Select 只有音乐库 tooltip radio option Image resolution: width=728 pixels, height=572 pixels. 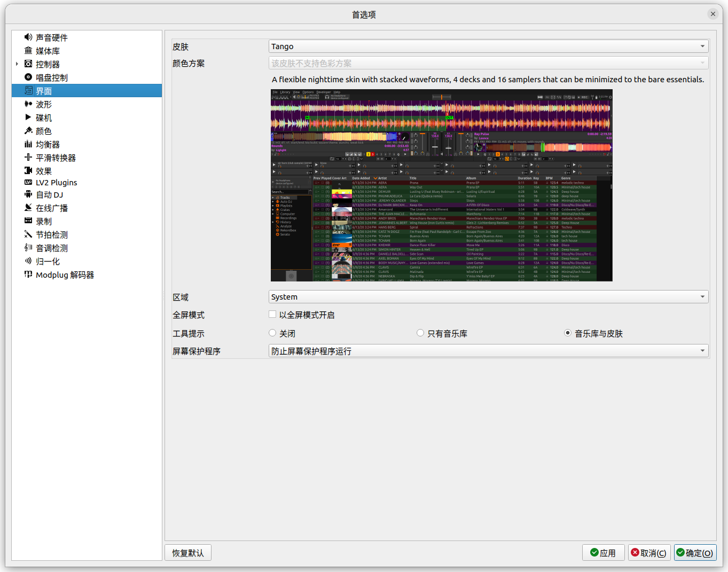(x=420, y=333)
